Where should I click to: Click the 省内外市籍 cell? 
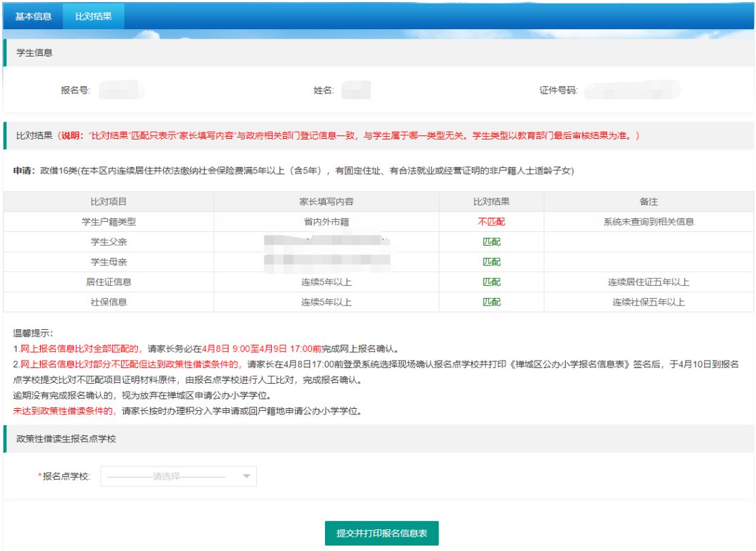tap(326, 222)
